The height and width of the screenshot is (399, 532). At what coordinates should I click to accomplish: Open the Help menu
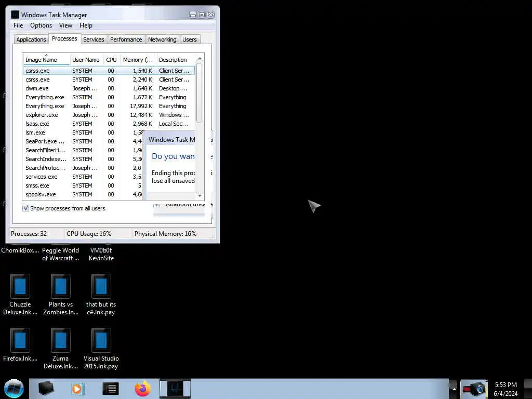click(x=86, y=25)
